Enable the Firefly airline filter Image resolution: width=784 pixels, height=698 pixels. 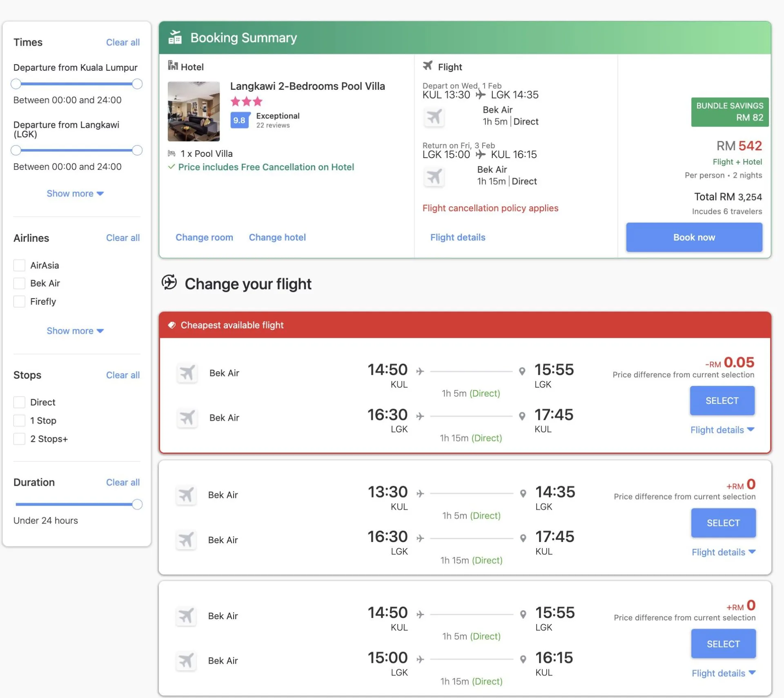(x=19, y=301)
